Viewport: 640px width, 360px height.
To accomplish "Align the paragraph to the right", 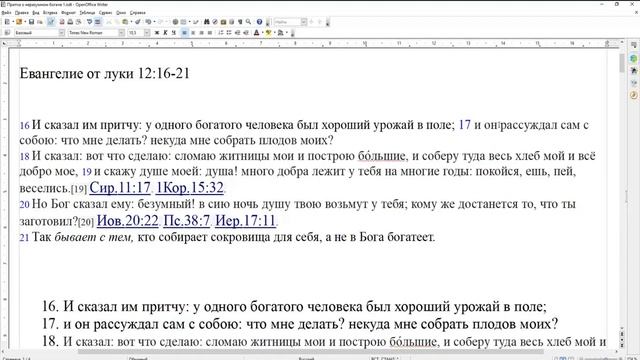I will 201,33.
